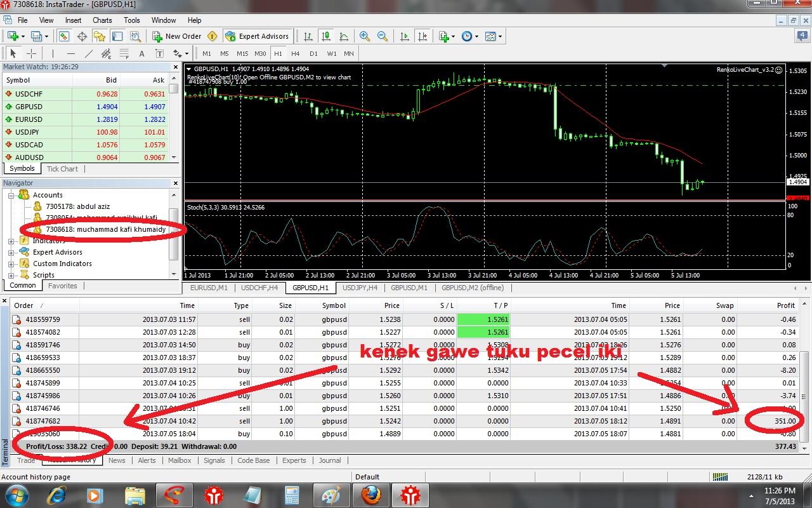Select the Vertical Line drawing tool
This screenshot has height=508, width=812.
tap(53, 53)
